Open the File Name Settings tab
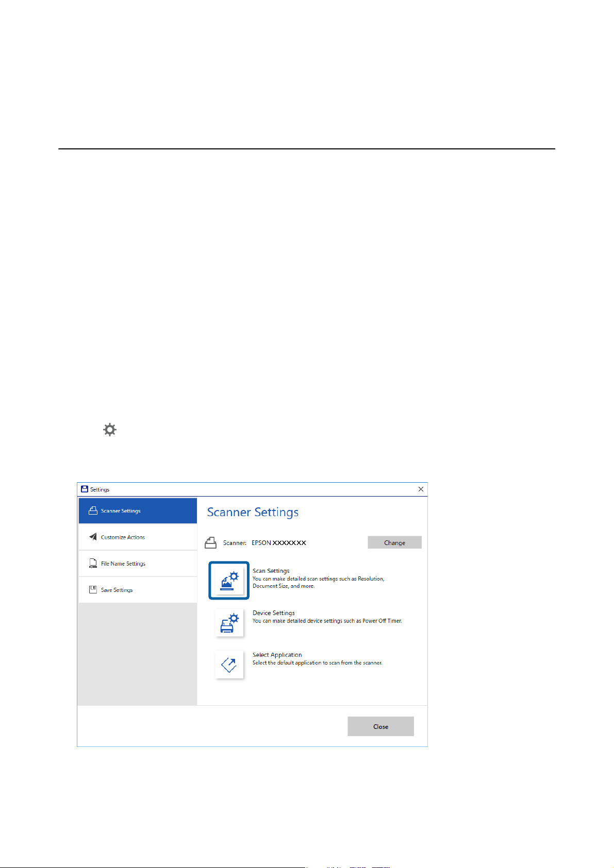614x868 pixels. (138, 564)
